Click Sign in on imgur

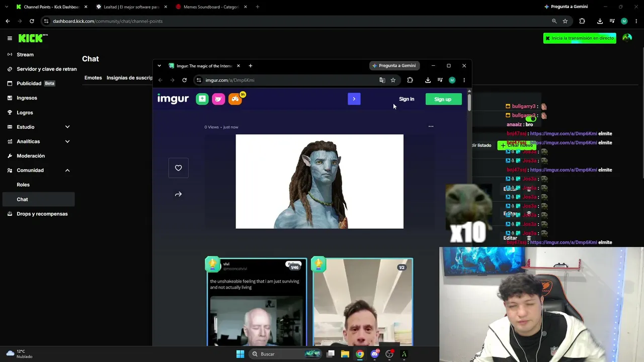coord(407,99)
